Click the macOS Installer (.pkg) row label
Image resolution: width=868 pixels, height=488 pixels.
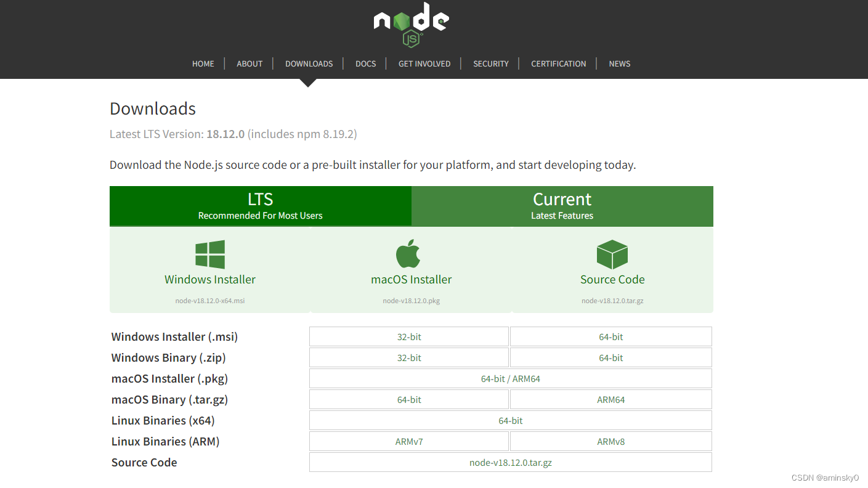pyautogui.click(x=170, y=379)
